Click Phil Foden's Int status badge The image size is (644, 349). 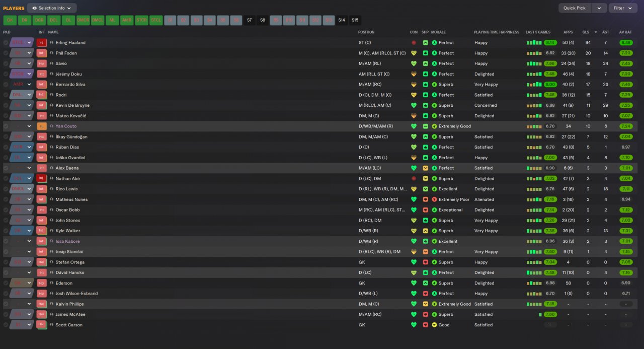(42, 53)
